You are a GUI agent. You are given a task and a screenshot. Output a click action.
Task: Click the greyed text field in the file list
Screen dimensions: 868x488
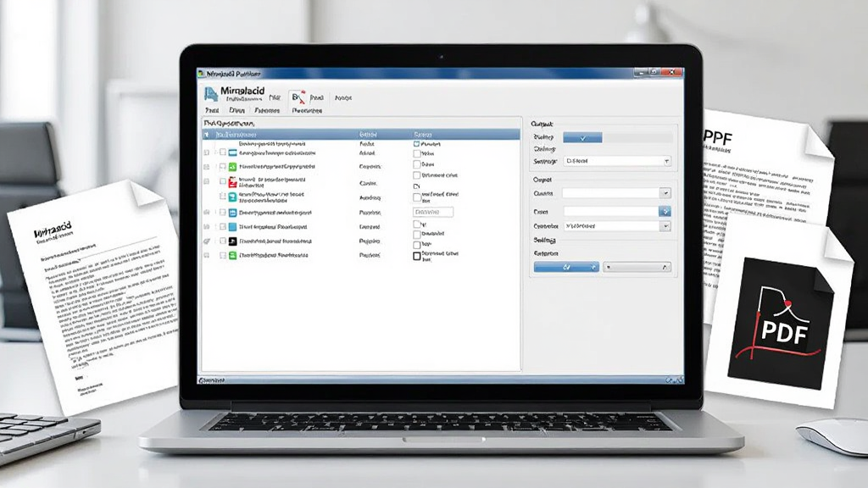[433, 212]
